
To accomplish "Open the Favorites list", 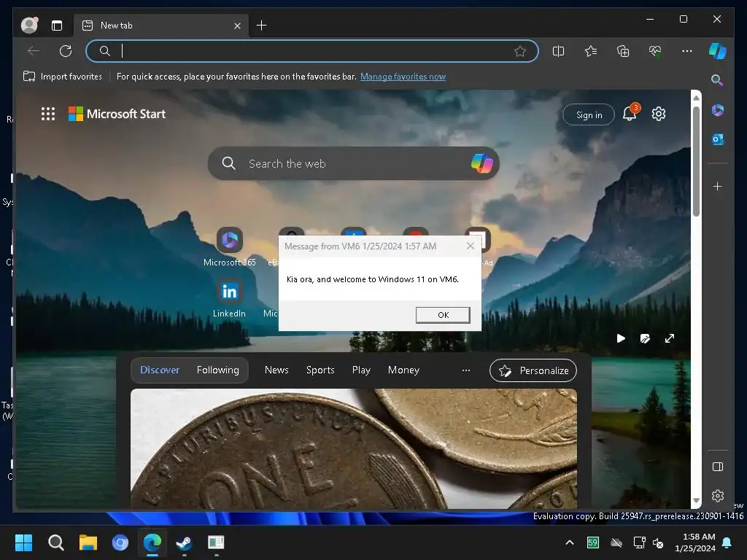I will (x=591, y=51).
